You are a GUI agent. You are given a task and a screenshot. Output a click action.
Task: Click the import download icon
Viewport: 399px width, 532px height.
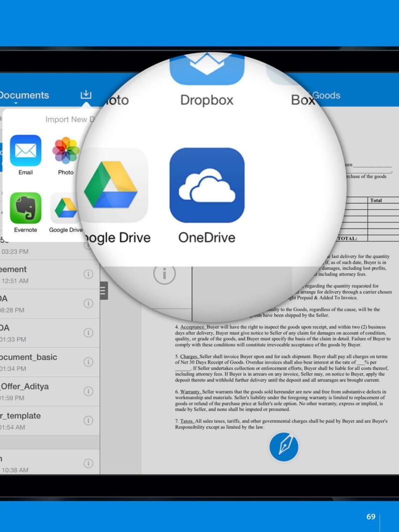coord(86,94)
